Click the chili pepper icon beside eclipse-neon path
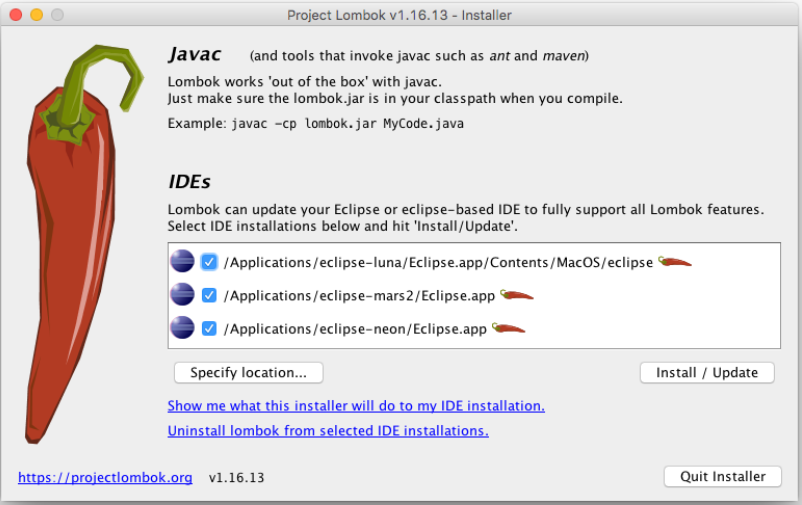The image size is (802, 505). [508, 328]
